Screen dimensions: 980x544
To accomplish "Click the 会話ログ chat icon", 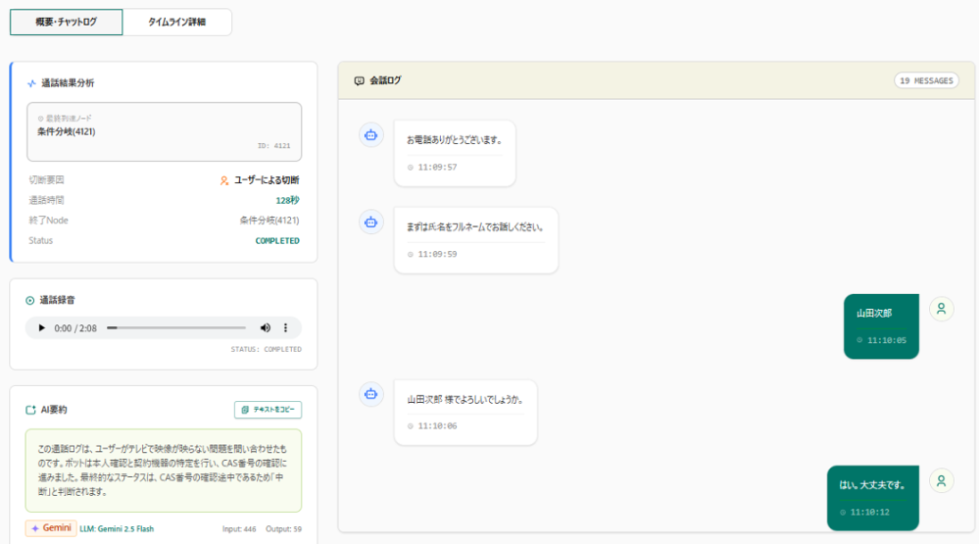I will (x=359, y=80).
